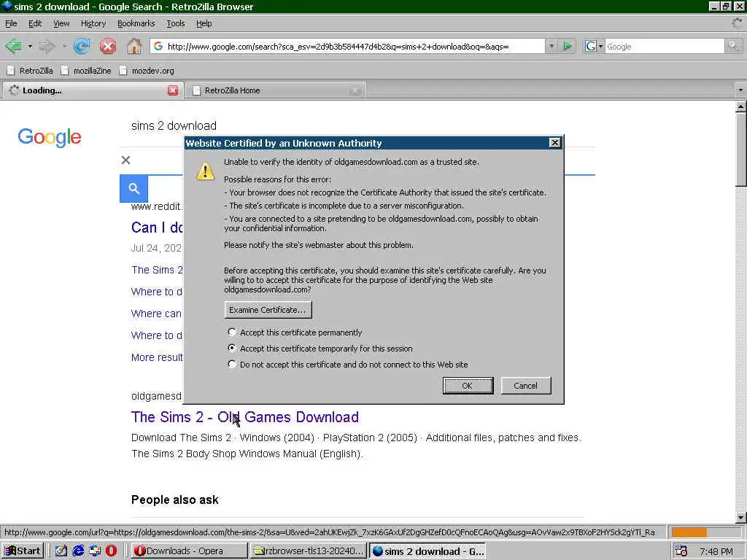
Task: Confirm the dialog with OK
Action: 468,386
